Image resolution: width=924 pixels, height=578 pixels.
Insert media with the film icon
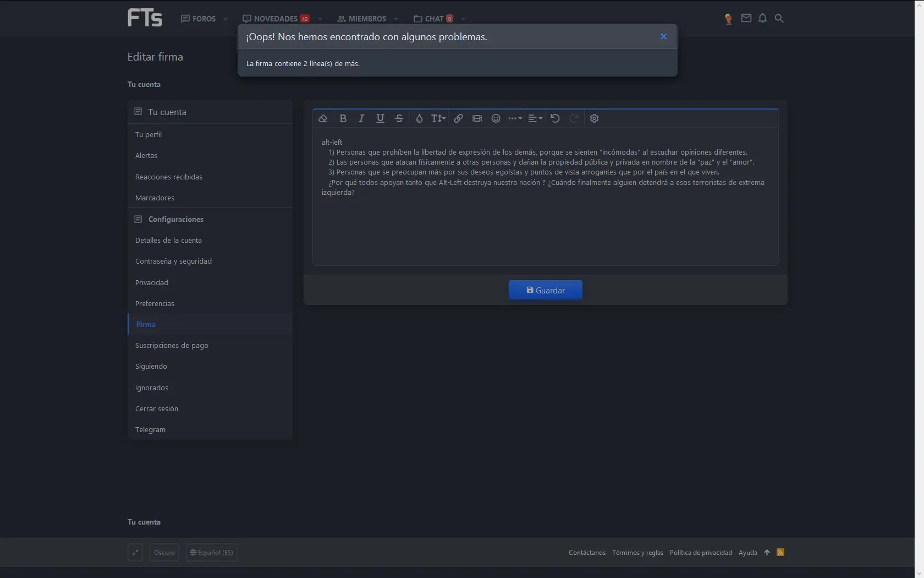(x=477, y=118)
